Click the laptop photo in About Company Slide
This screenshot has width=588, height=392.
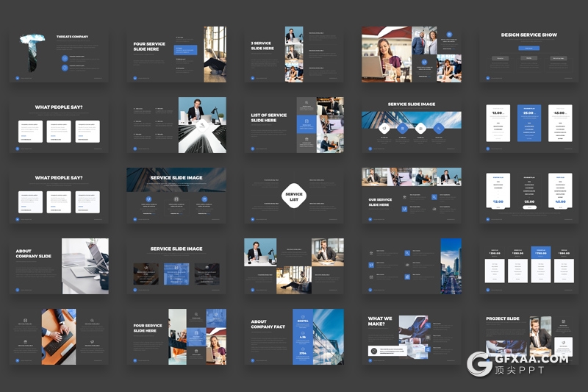(x=85, y=265)
